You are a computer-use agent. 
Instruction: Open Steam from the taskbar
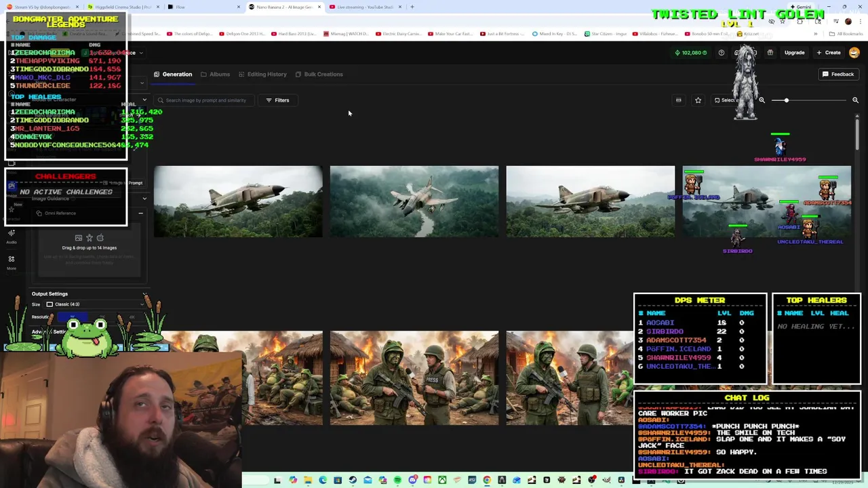[353, 481]
